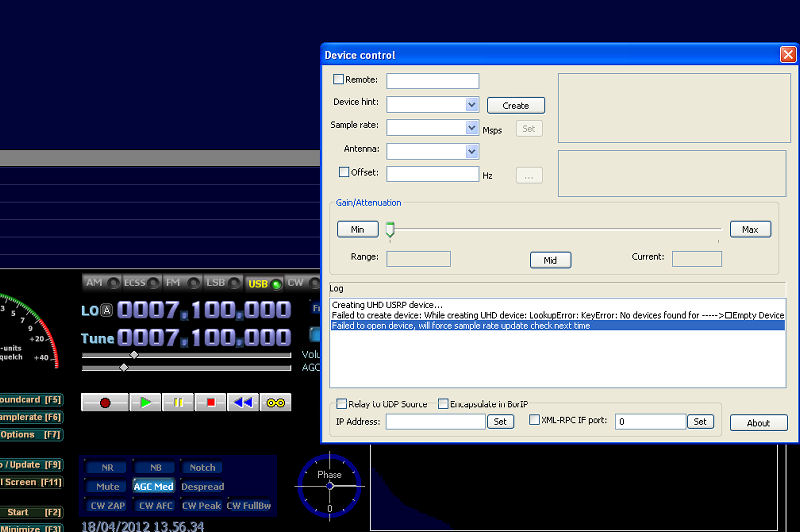Viewport: 800px width, 532px height.
Task: Open Options [F7]
Action: [31, 435]
